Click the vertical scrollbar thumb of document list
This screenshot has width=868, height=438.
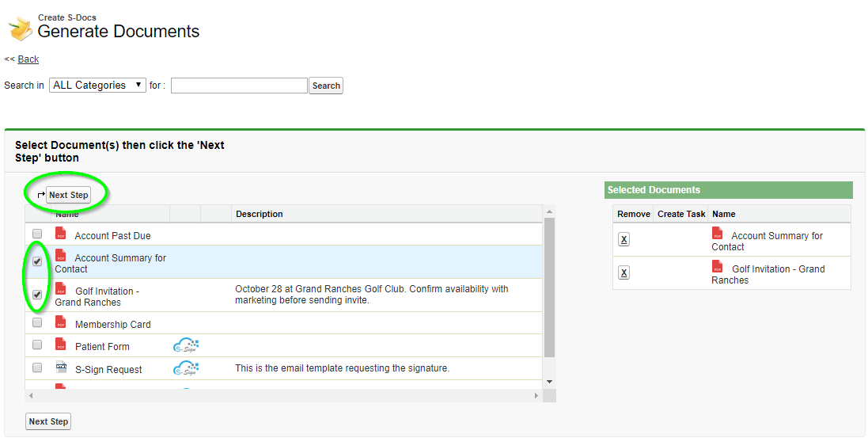pos(549,288)
